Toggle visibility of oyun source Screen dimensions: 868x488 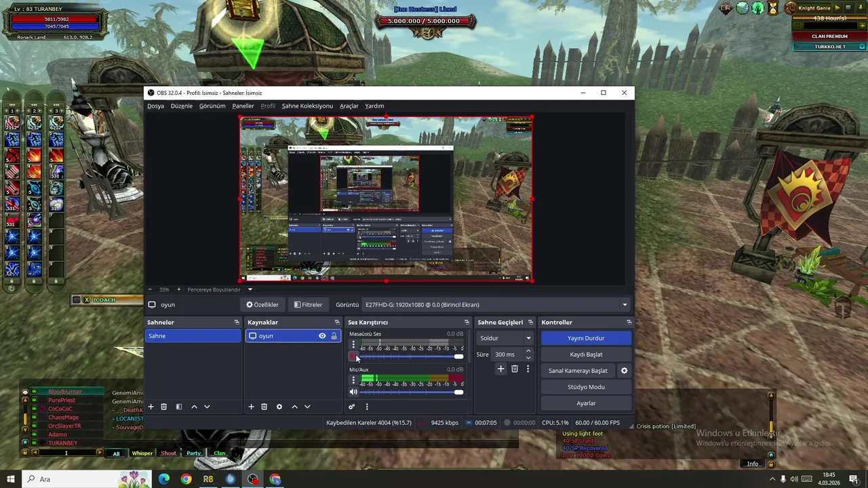pos(322,335)
